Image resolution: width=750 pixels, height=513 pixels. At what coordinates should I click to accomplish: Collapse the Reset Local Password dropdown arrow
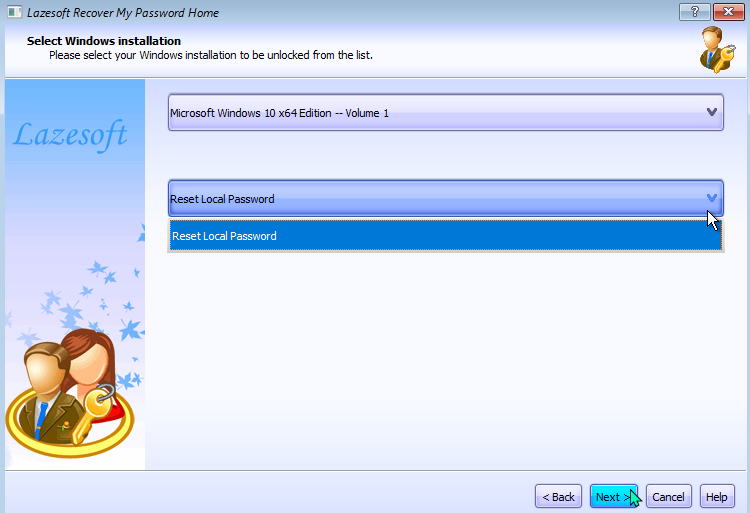tap(711, 198)
